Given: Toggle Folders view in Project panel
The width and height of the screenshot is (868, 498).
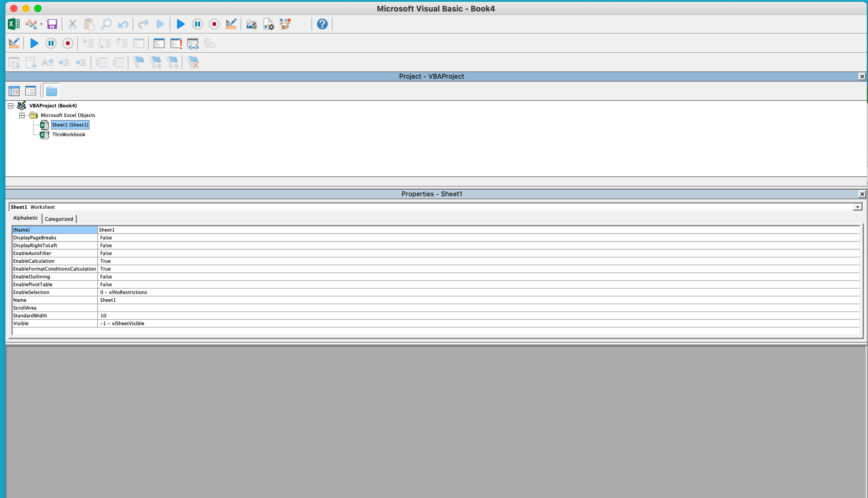Looking at the screenshot, I should (51, 91).
